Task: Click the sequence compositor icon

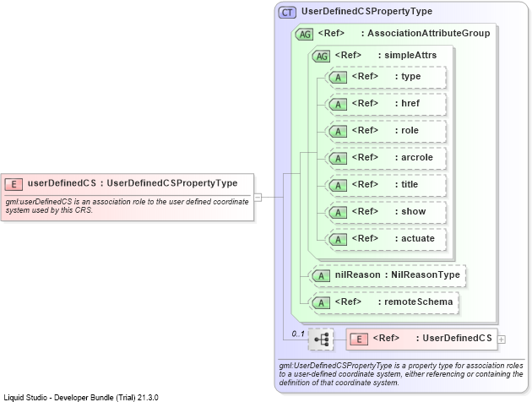Action: pyautogui.click(x=321, y=340)
